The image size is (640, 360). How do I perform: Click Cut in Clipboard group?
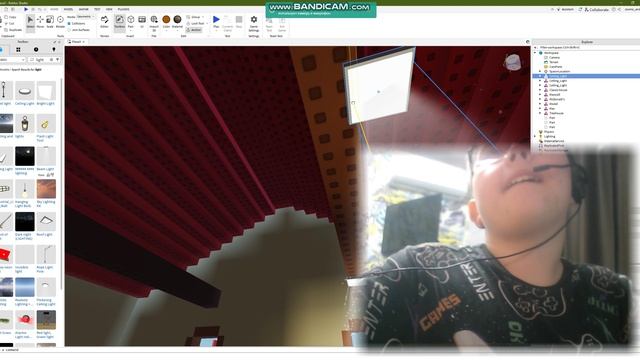coord(9,24)
